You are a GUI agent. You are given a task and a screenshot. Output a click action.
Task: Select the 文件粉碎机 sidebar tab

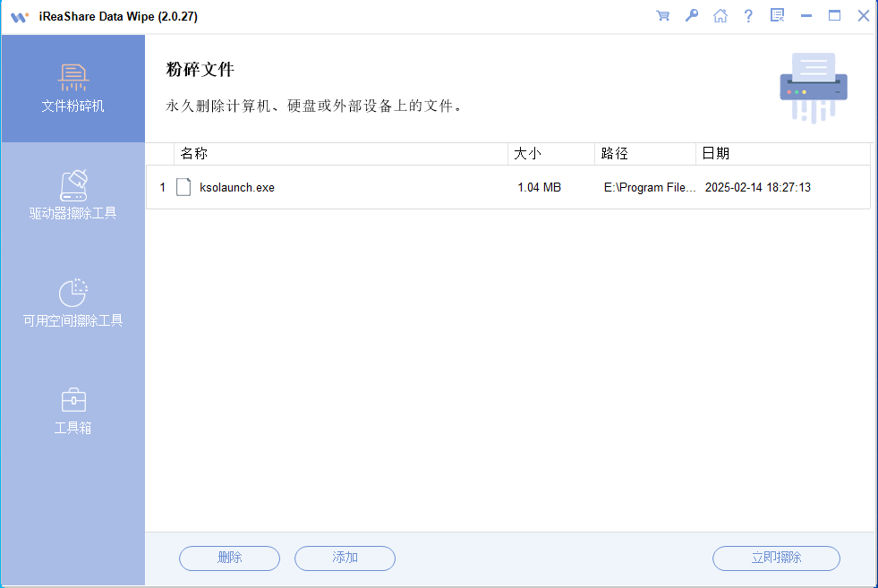click(72, 89)
